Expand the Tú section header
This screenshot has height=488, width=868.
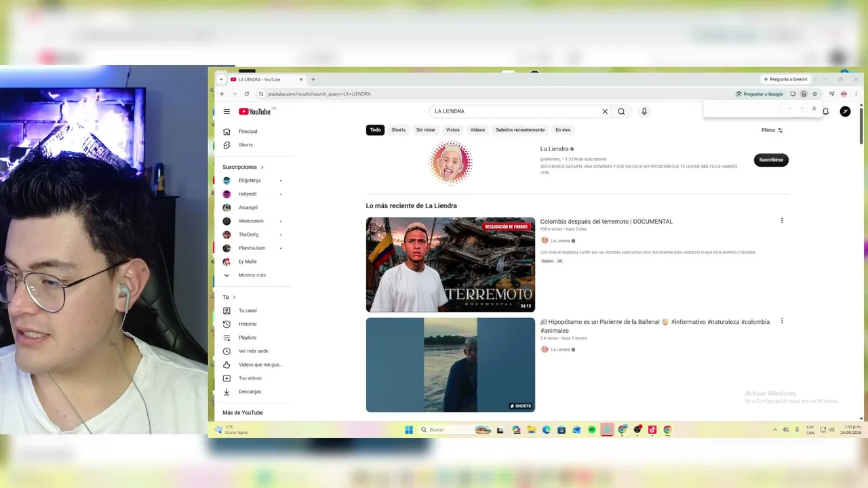[229, 297]
